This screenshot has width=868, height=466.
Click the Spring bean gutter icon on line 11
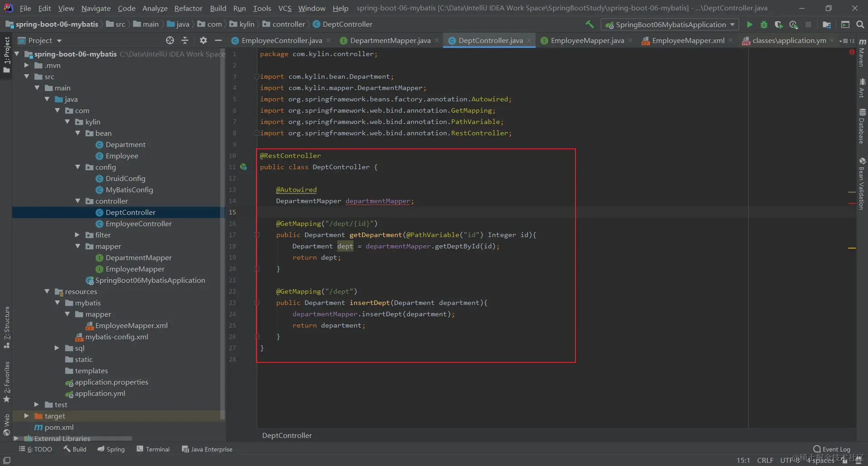244,167
